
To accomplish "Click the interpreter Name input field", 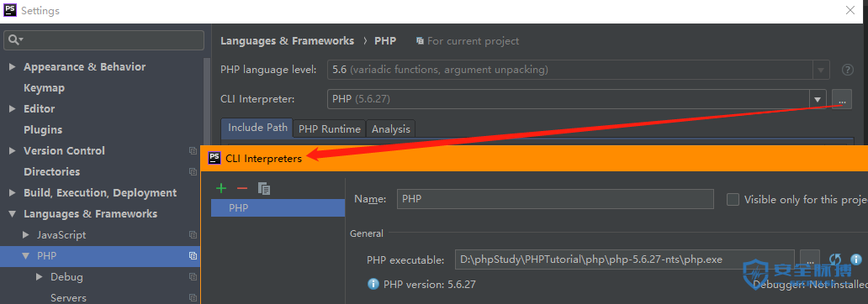I will pos(555,199).
